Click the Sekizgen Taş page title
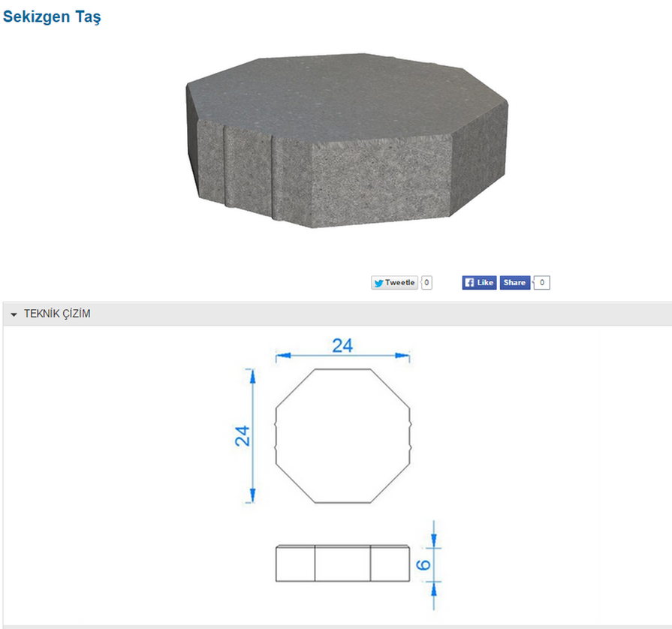The height and width of the screenshot is (629, 672). [x=52, y=17]
